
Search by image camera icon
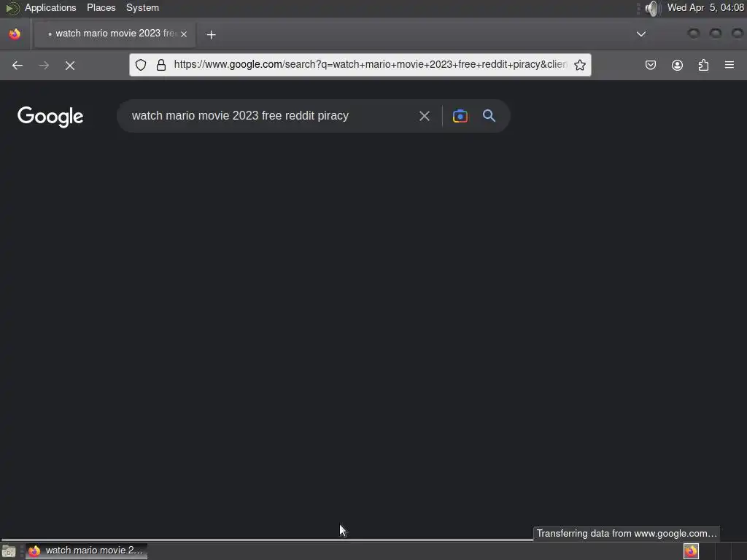click(x=460, y=116)
